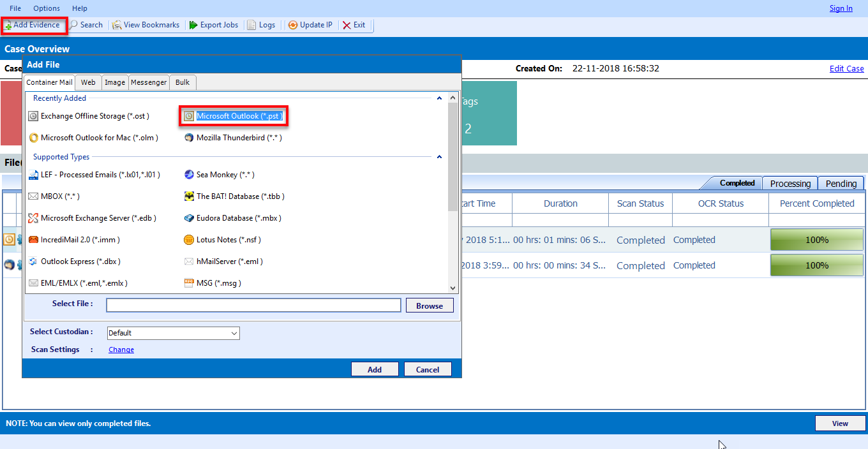This screenshot has height=449, width=868.
Task: Click first row 100% progress bar
Action: pyautogui.click(x=817, y=240)
